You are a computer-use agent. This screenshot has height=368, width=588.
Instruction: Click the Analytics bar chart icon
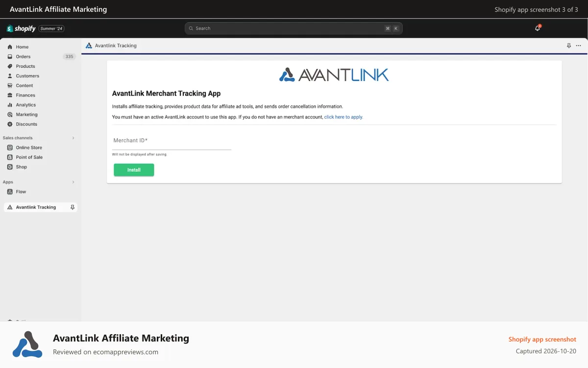pyautogui.click(x=10, y=105)
